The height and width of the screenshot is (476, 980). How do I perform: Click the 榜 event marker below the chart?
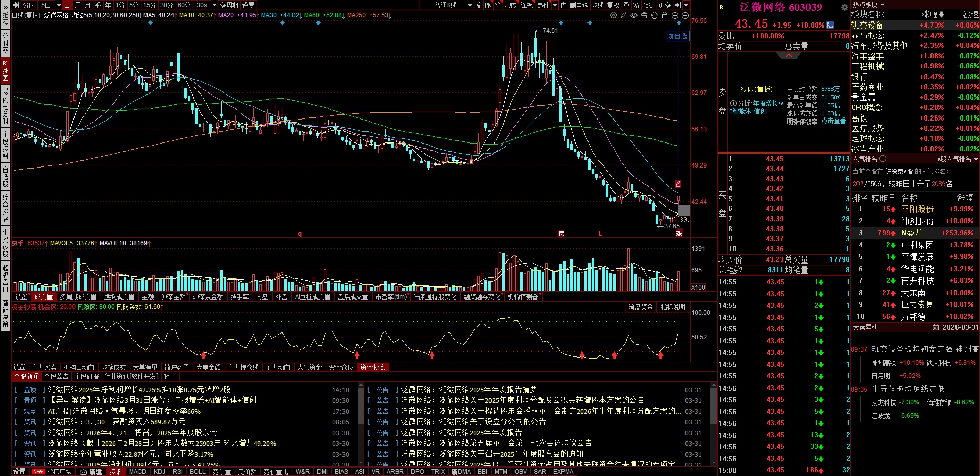561,234
